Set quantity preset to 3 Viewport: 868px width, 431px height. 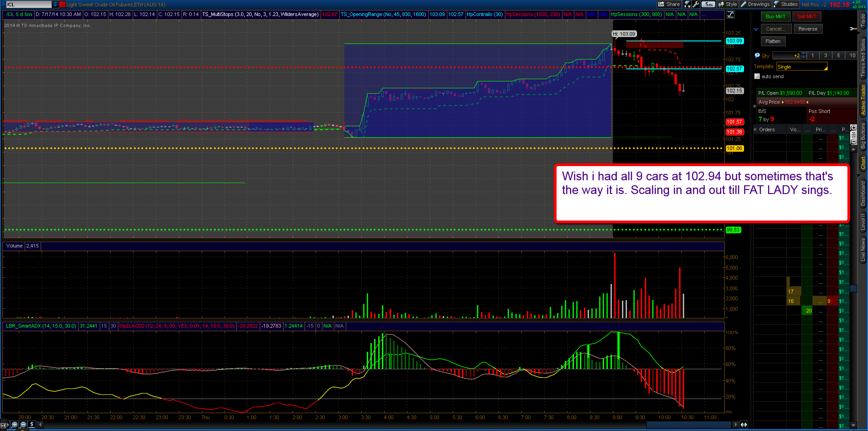pyautogui.click(x=825, y=55)
